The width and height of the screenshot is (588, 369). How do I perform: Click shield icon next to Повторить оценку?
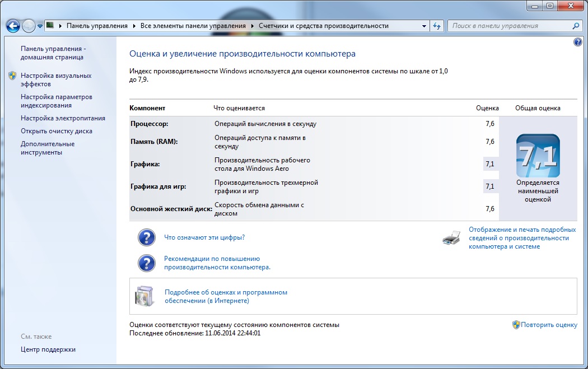point(516,325)
